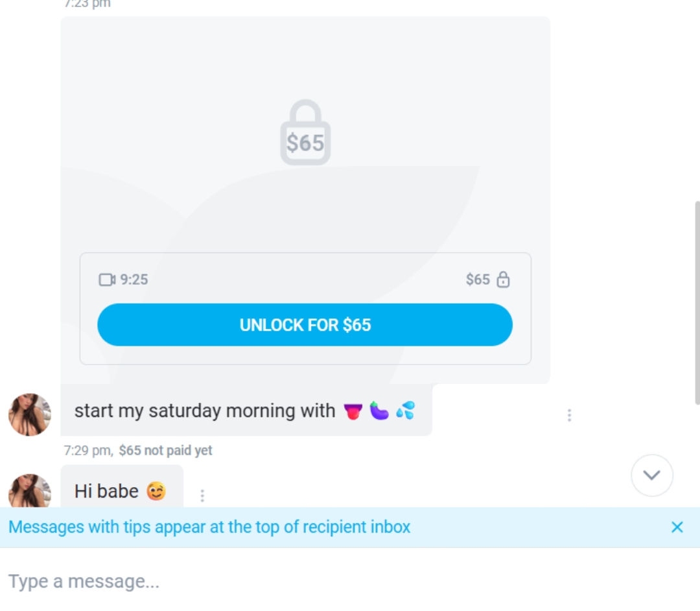Screen dimensions: 700x611
Task: Click the eggplant emoji in the message
Action: [x=379, y=411]
